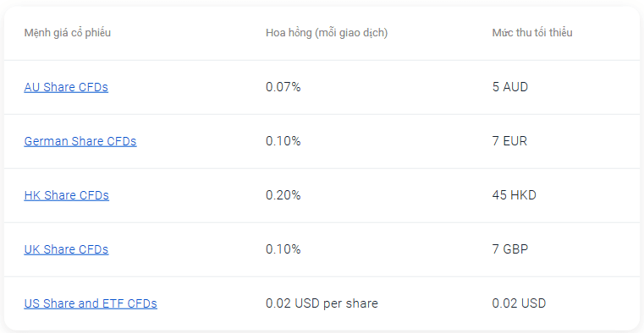Click the 0.07% commission value

coord(283,87)
